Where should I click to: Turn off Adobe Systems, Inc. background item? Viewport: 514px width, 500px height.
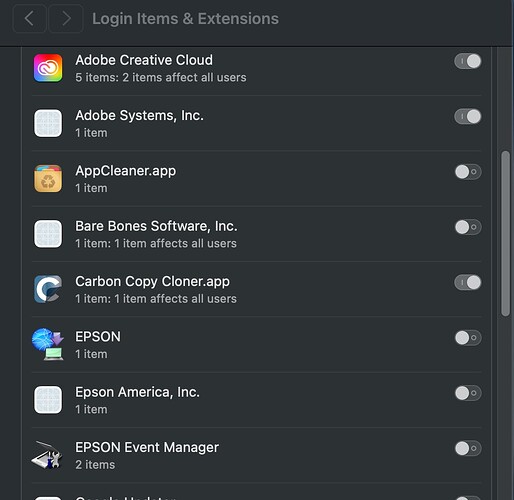[x=468, y=117]
